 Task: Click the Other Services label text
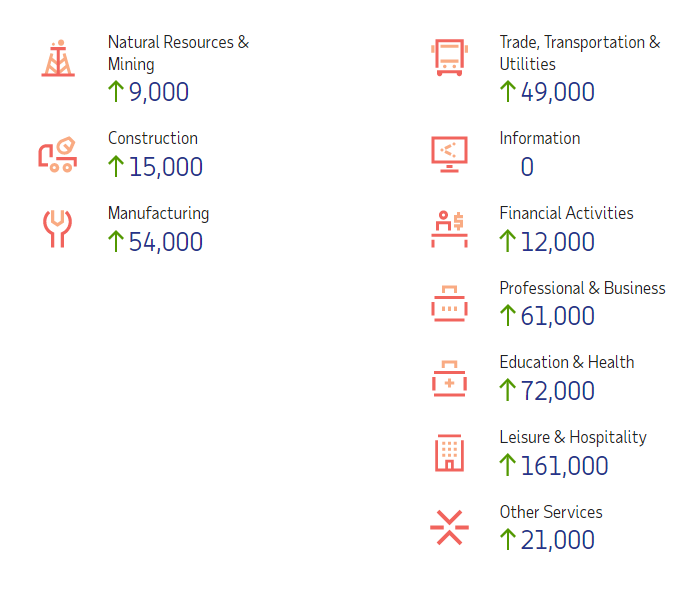[x=551, y=512]
